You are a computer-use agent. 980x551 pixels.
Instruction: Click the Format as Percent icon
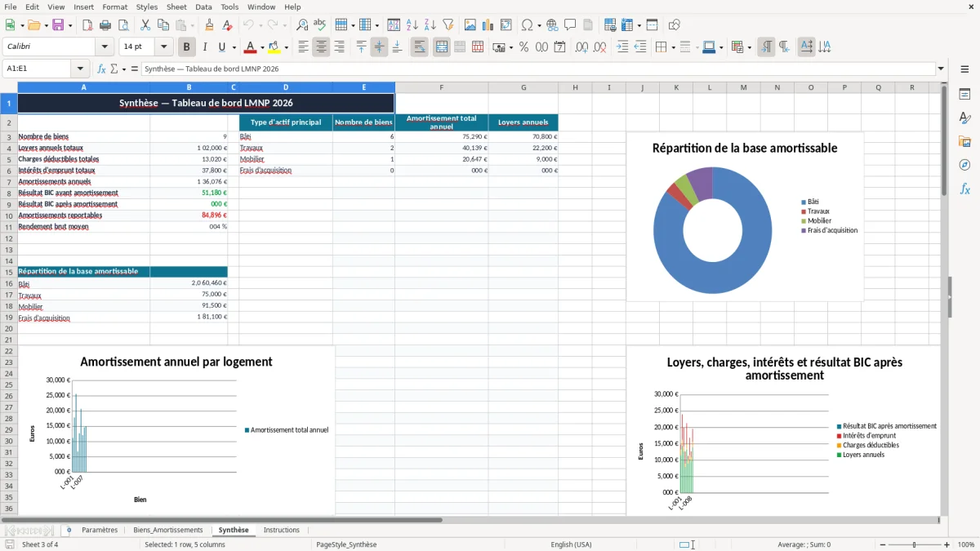523,47
